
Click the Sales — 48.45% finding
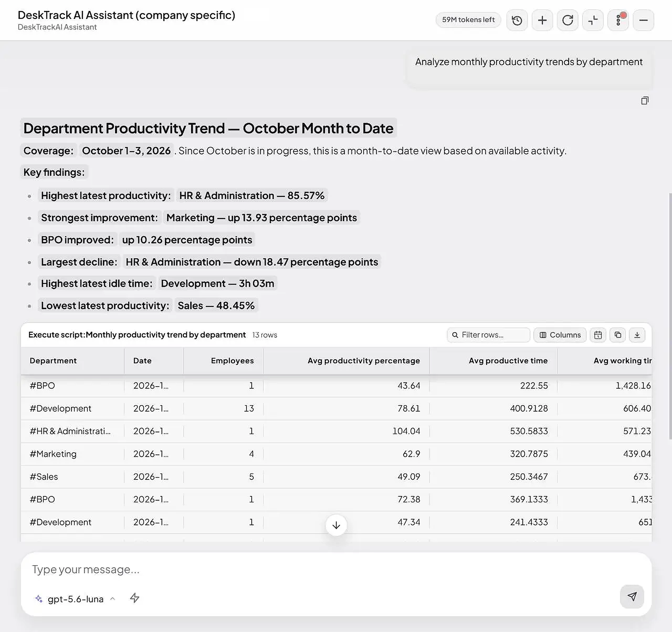[x=216, y=306]
